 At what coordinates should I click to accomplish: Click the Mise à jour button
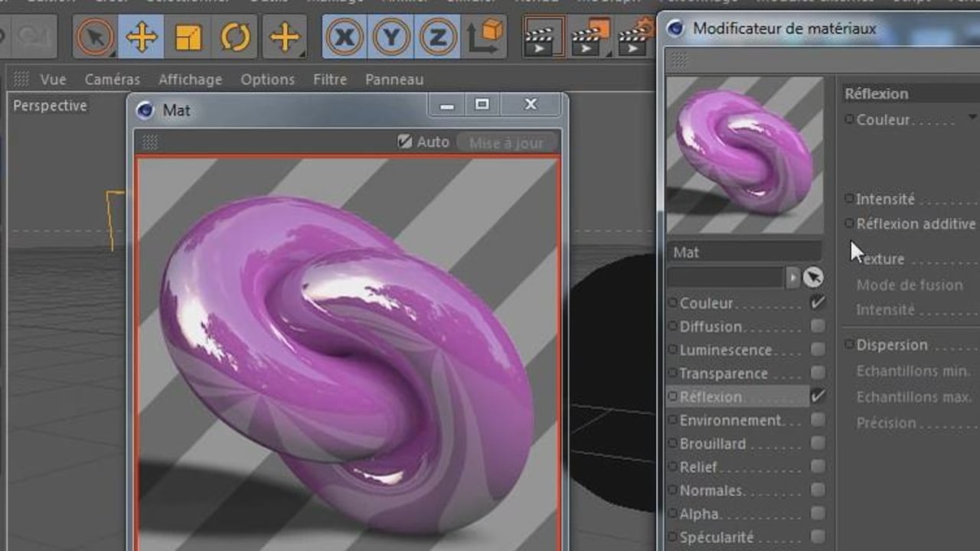pyautogui.click(x=506, y=142)
